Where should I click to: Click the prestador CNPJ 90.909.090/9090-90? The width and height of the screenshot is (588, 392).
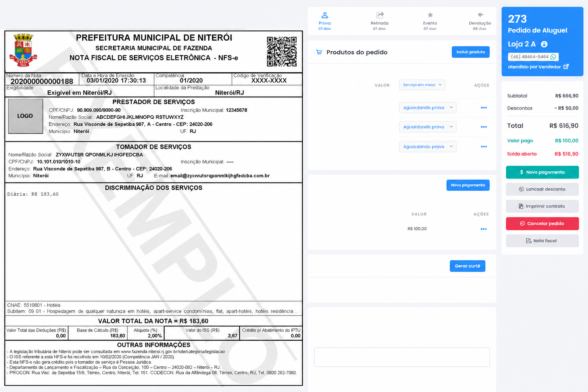point(99,110)
